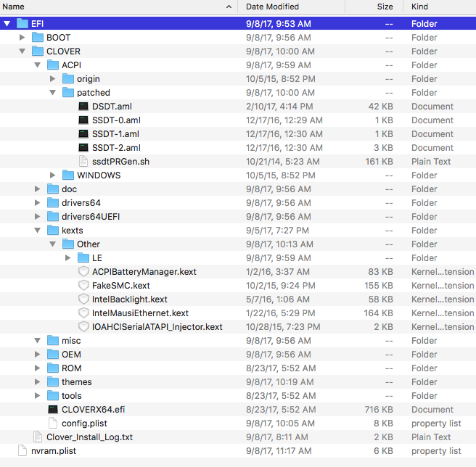Expand the WINDOWS folder triangle
476x467 pixels.
(52, 175)
